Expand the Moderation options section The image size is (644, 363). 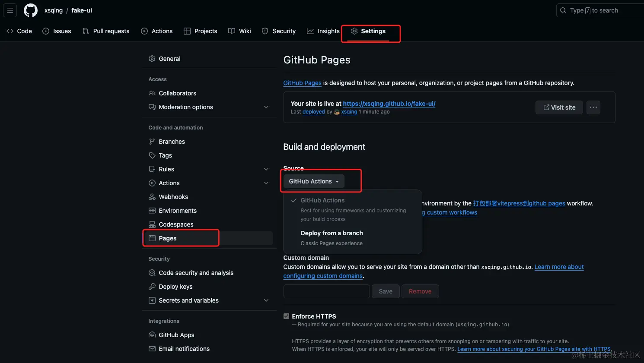266,107
